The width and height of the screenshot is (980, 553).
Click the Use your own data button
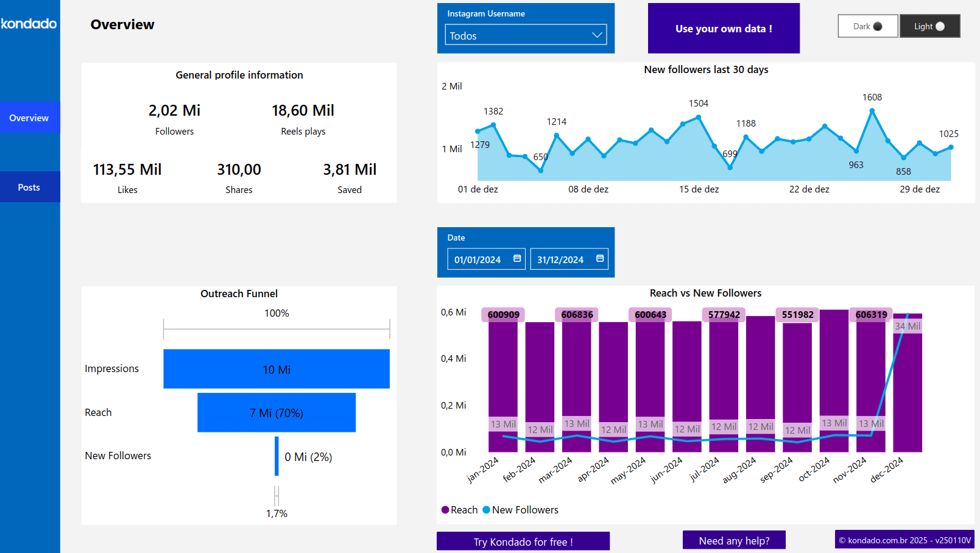724,28
